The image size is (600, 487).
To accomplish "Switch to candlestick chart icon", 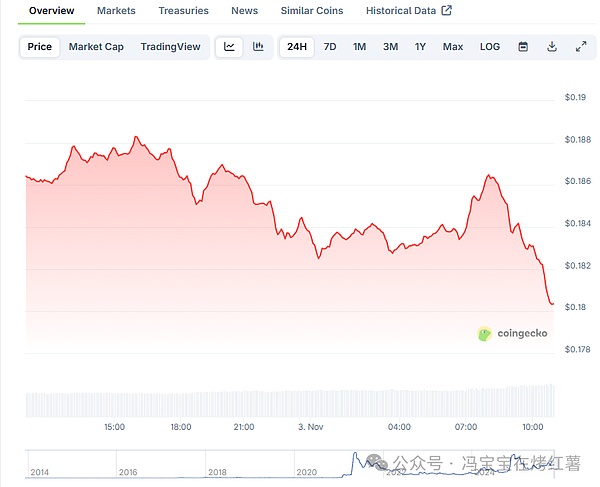I will point(258,47).
